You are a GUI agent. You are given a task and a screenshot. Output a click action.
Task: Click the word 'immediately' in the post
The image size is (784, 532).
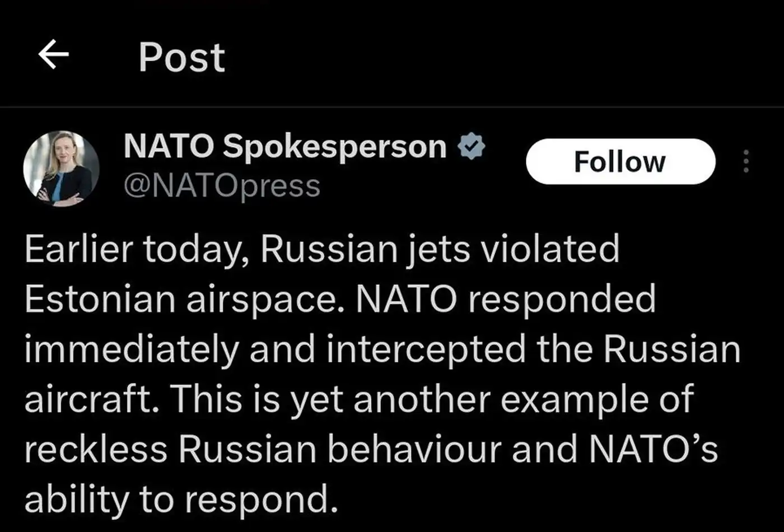(x=132, y=349)
